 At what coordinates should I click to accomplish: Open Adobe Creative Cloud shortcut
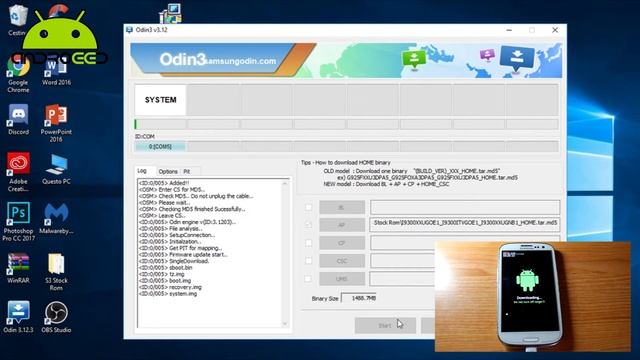click(18, 172)
